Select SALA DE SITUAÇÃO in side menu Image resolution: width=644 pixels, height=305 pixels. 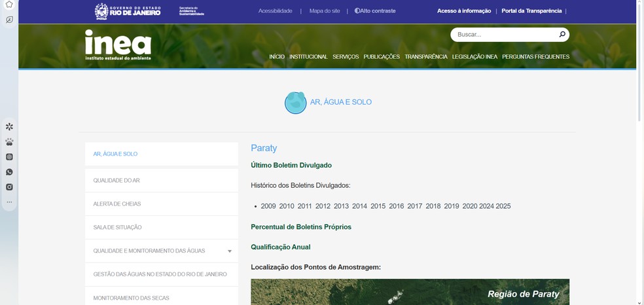(162, 227)
